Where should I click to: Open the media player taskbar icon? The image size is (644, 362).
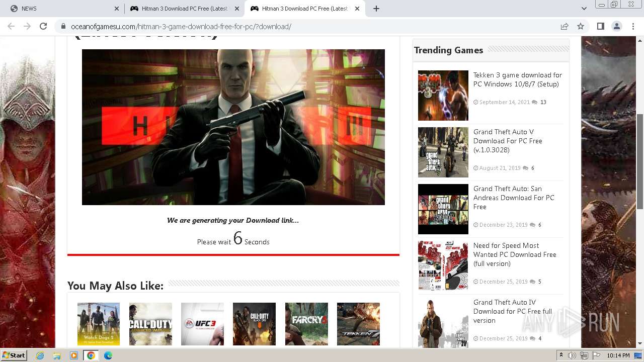point(74,355)
